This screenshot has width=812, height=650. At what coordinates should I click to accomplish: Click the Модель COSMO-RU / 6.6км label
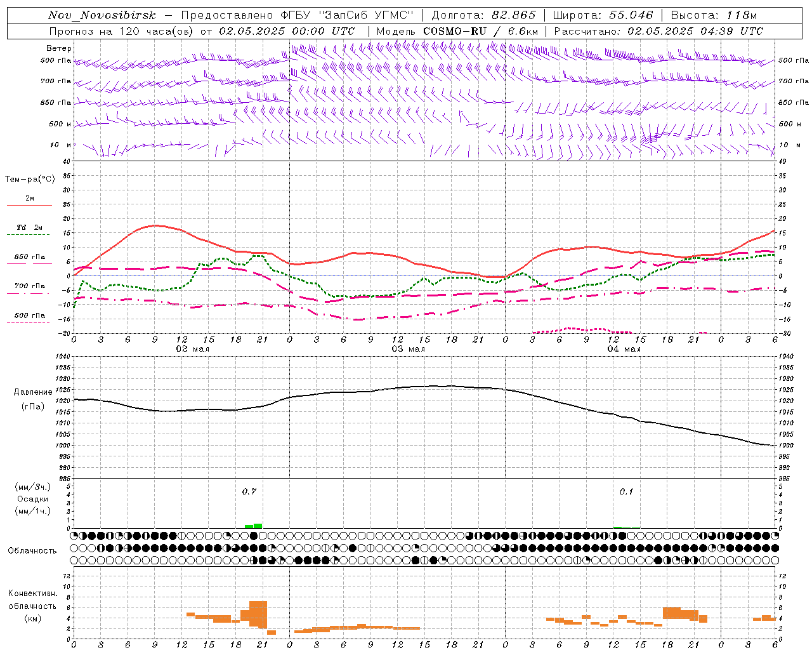click(457, 31)
